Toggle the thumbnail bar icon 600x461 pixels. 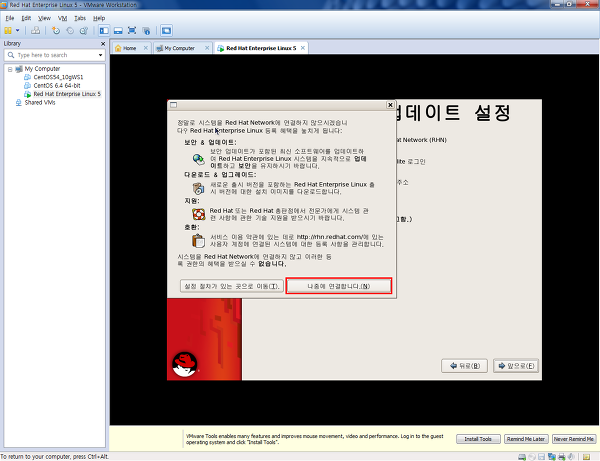point(118,31)
